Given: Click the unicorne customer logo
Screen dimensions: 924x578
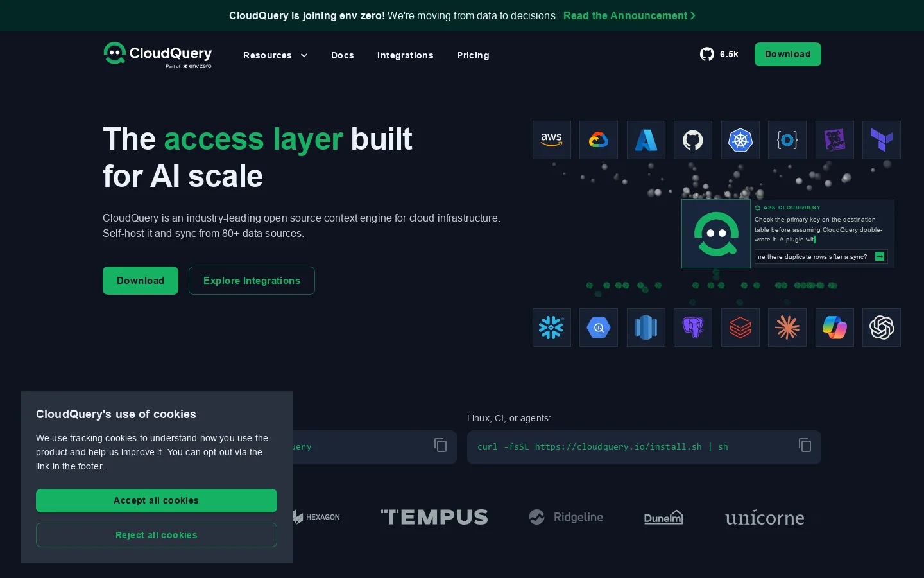Looking at the screenshot, I should click(764, 518).
